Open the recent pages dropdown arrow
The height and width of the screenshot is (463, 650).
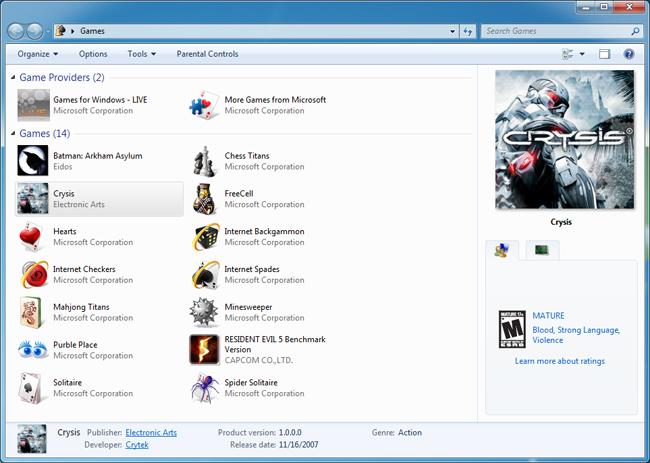(x=48, y=31)
